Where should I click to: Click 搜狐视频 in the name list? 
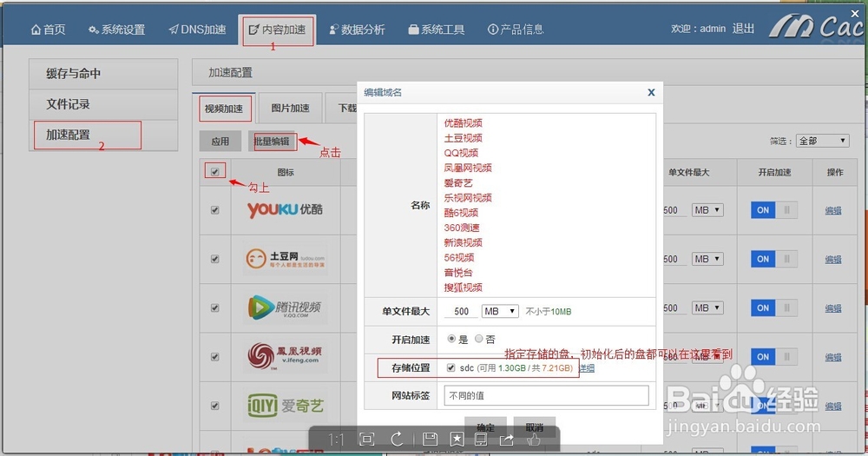(x=463, y=287)
